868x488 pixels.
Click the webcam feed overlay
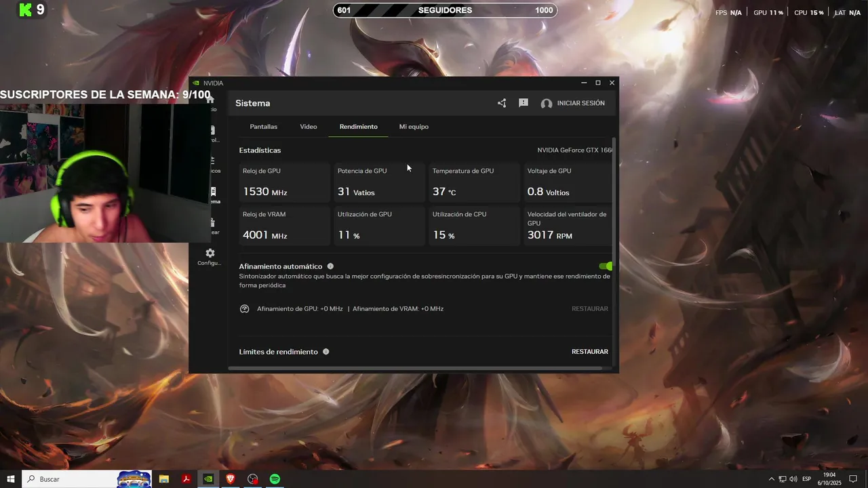104,172
